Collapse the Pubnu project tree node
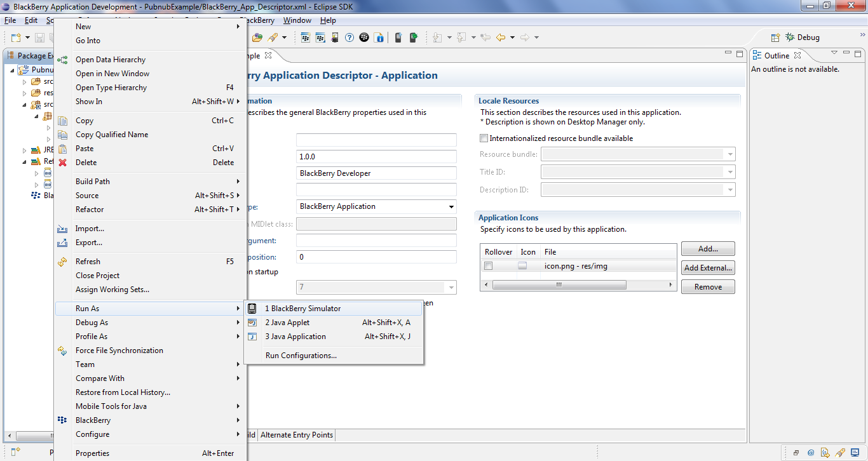Viewport: 868px width, 461px height. coord(13,70)
